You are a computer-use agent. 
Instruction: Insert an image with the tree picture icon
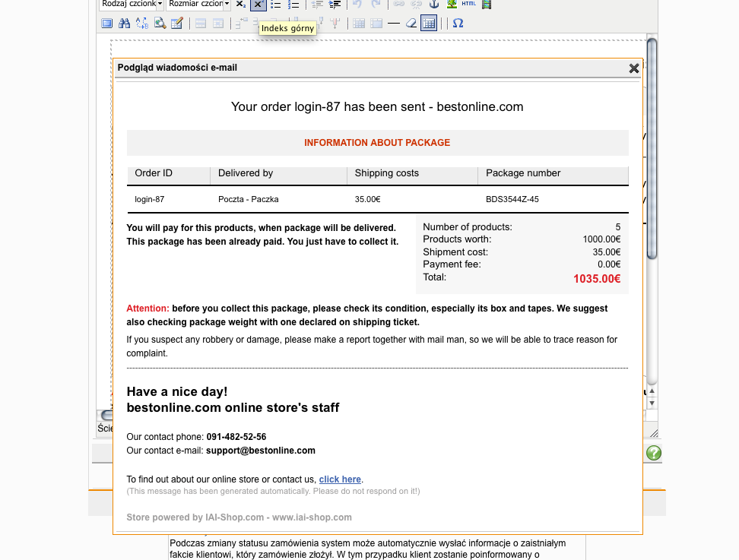point(452,5)
